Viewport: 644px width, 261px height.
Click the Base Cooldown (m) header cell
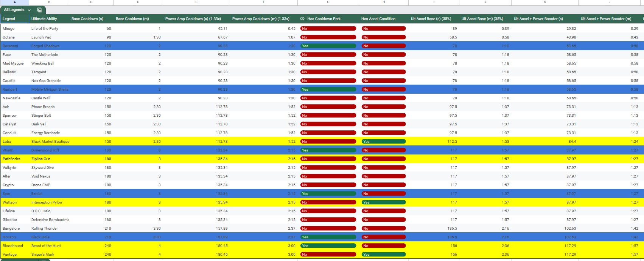click(138, 19)
